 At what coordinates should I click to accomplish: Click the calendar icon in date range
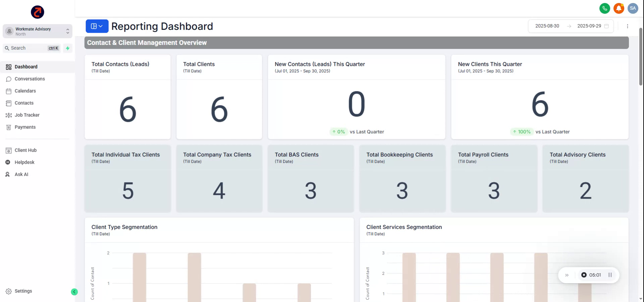click(x=606, y=26)
